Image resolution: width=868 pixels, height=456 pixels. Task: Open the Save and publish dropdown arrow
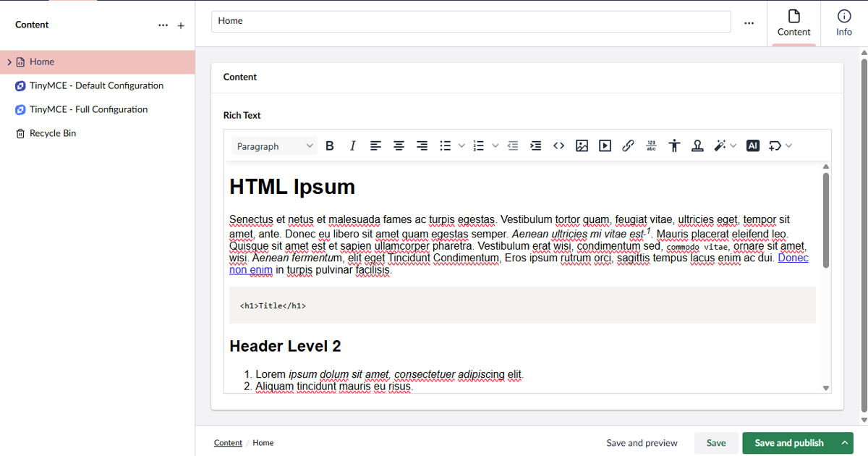point(843,442)
